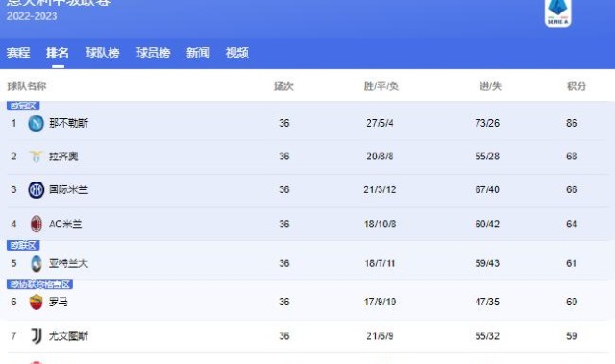Click 拉齐奥 points value 68
Screen dimensions: 615x364
pyautogui.click(x=572, y=157)
